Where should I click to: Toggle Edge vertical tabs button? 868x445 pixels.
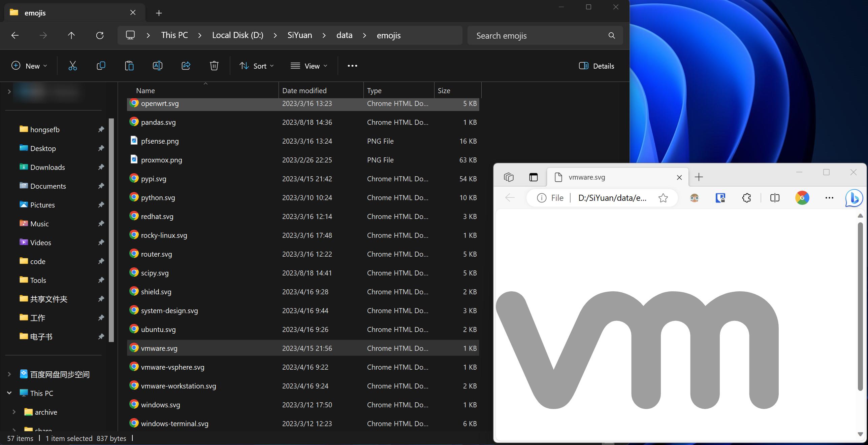click(533, 177)
